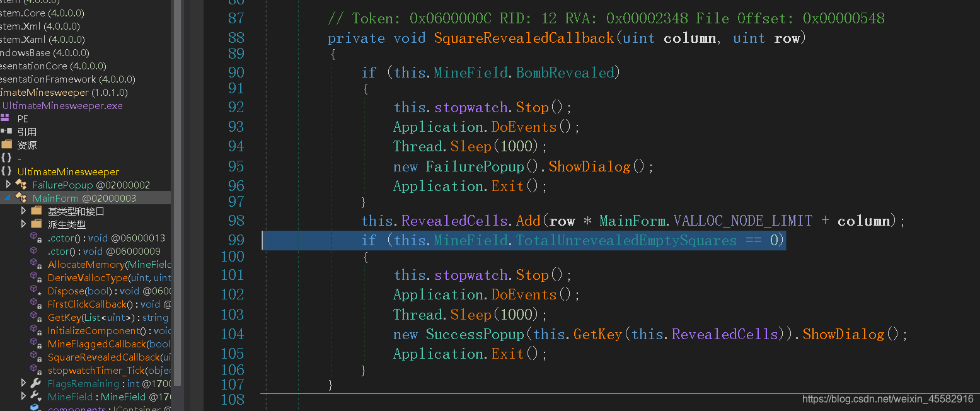Click the method icon beside DeriveVallocType
Screen dimensions: 980x411
(x=37, y=277)
